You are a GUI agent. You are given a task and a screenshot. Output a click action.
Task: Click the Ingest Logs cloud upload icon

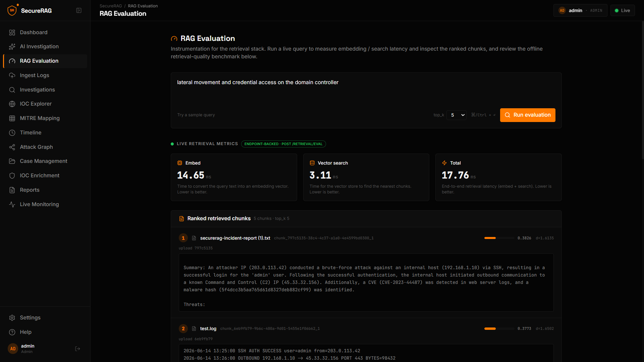tap(12, 75)
